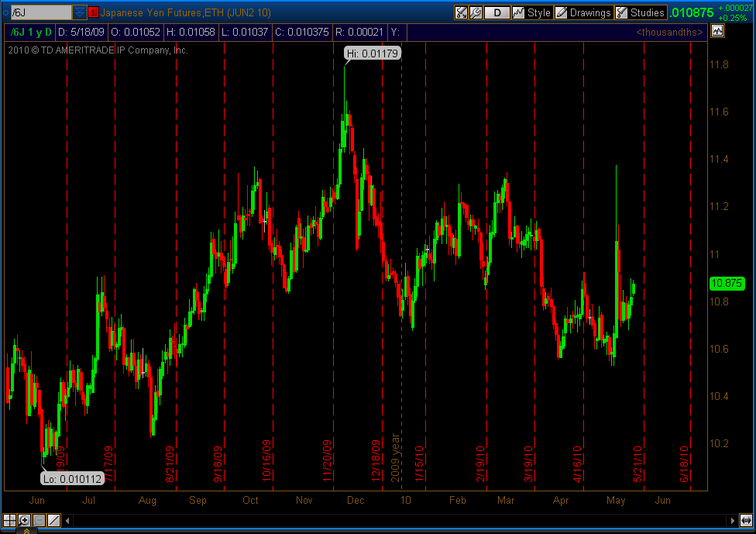Screen dimensions: 756x534
Task: Click the +0.25% change value
Action: click(x=733, y=18)
